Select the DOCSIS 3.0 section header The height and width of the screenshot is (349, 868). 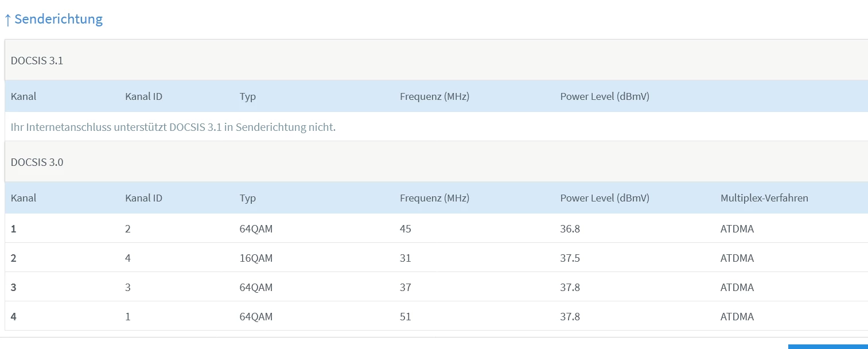37,162
